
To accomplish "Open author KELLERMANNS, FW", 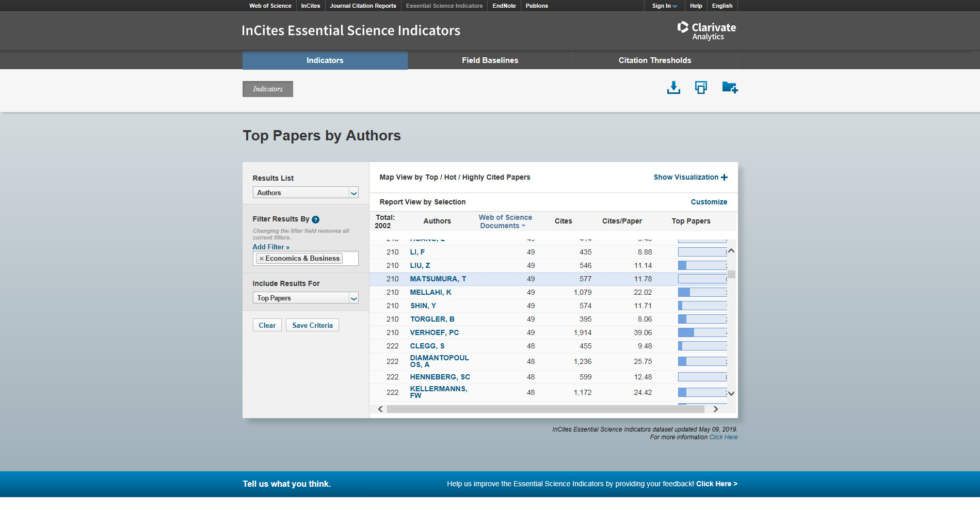I will pos(439,392).
